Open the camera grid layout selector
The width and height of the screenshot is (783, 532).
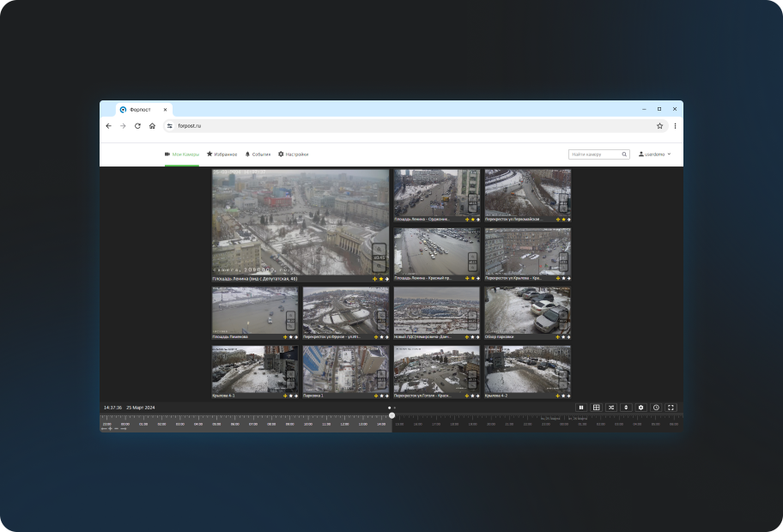(597, 408)
